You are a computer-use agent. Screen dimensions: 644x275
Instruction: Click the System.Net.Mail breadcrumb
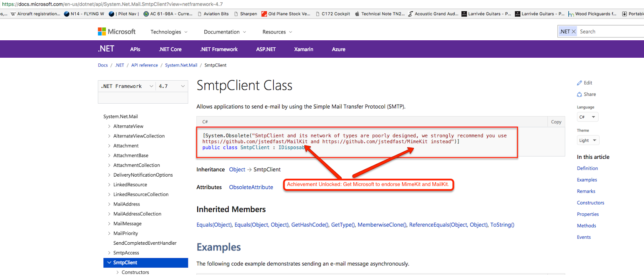[x=181, y=65]
